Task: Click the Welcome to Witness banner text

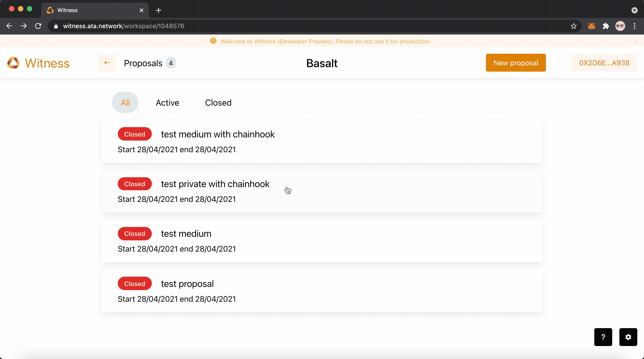Action: pyautogui.click(x=326, y=41)
